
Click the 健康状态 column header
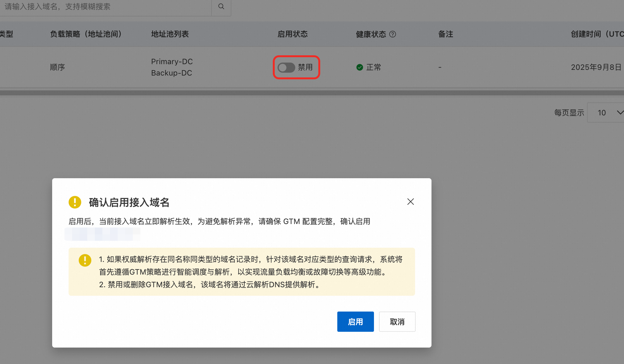click(x=371, y=34)
